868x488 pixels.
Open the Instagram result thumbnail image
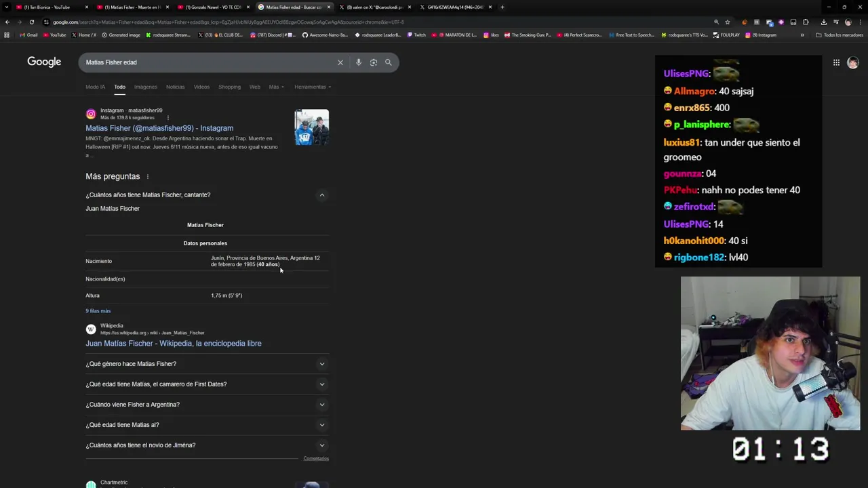point(312,127)
